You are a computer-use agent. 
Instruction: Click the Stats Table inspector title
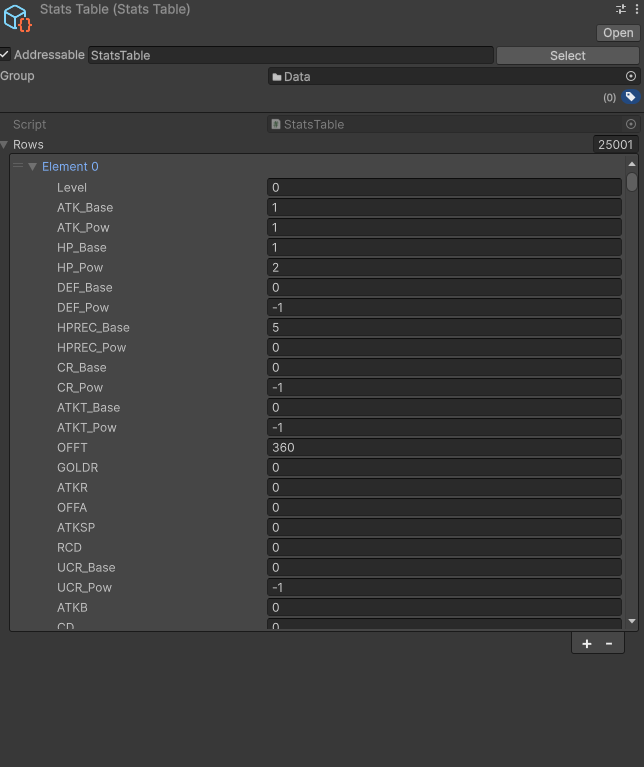[x=115, y=9]
